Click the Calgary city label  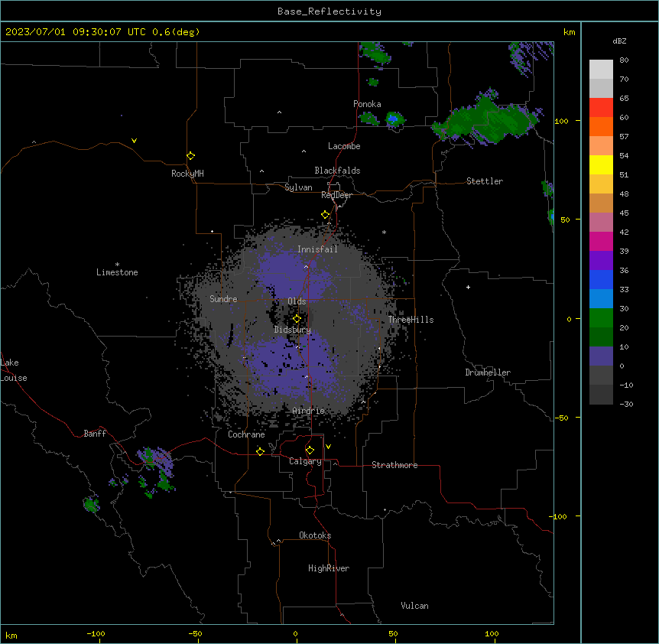[x=305, y=461]
